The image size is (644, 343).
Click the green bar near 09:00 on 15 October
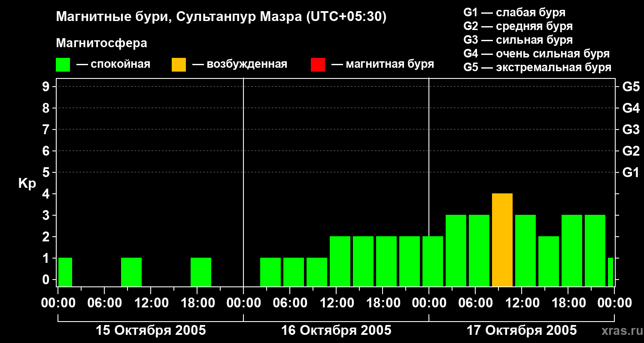(x=131, y=272)
